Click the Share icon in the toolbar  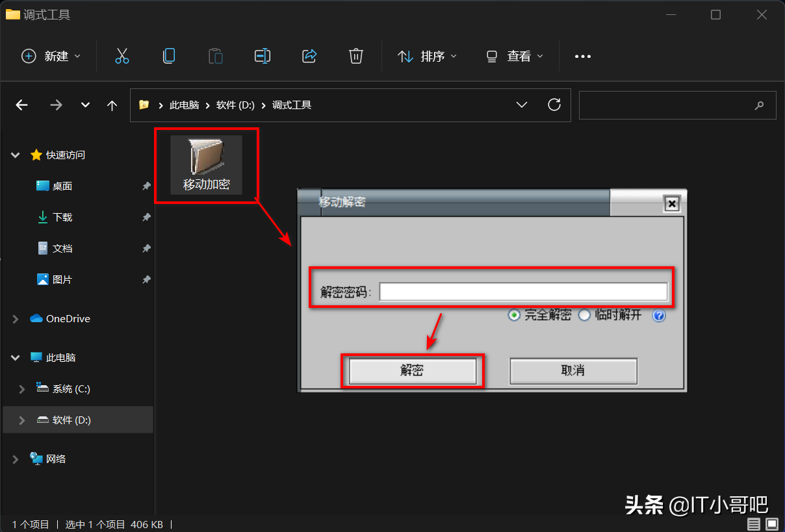pos(309,56)
